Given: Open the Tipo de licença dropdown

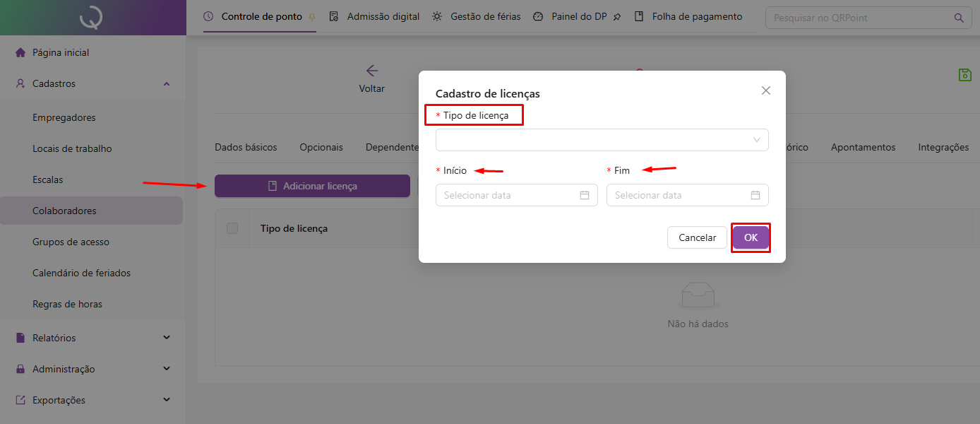Looking at the screenshot, I should (x=602, y=140).
